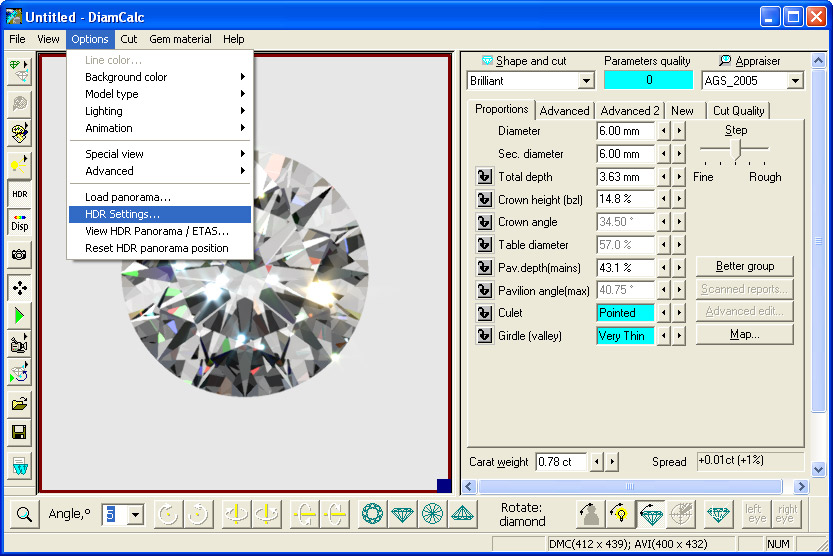Click the camera snapshot icon
The image size is (833, 556).
(20, 256)
